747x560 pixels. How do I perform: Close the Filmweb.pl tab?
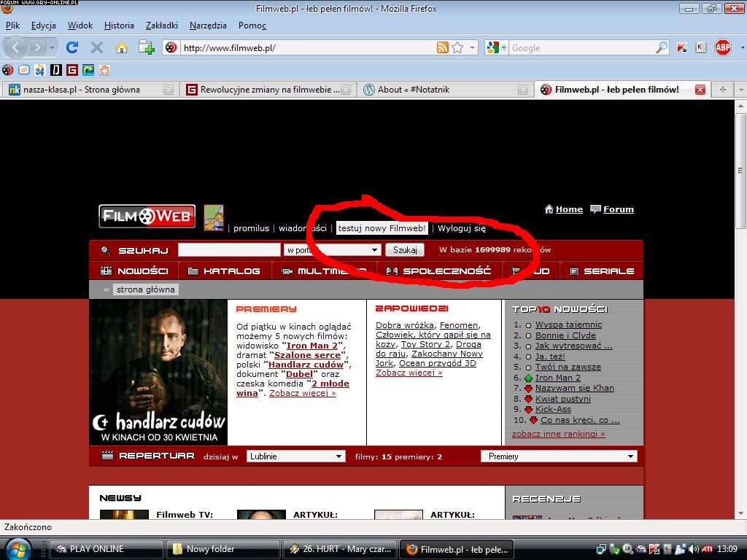pos(700,90)
